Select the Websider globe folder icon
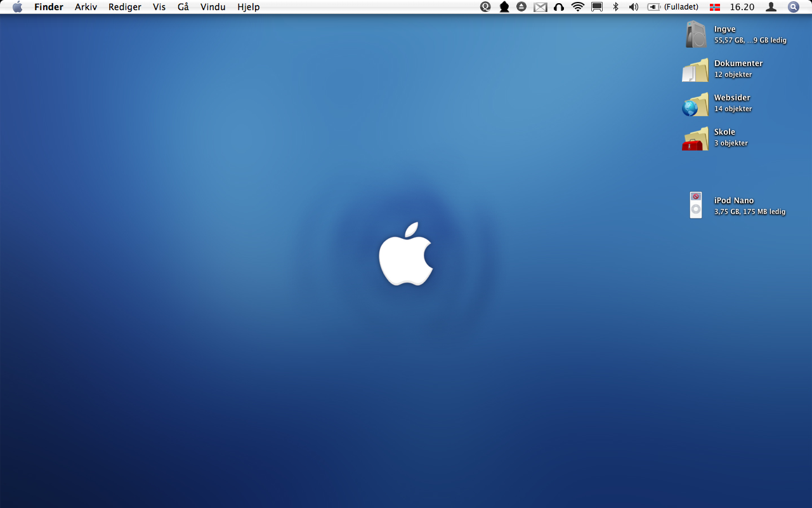The image size is (812, 508). click(x=696, y=104)
